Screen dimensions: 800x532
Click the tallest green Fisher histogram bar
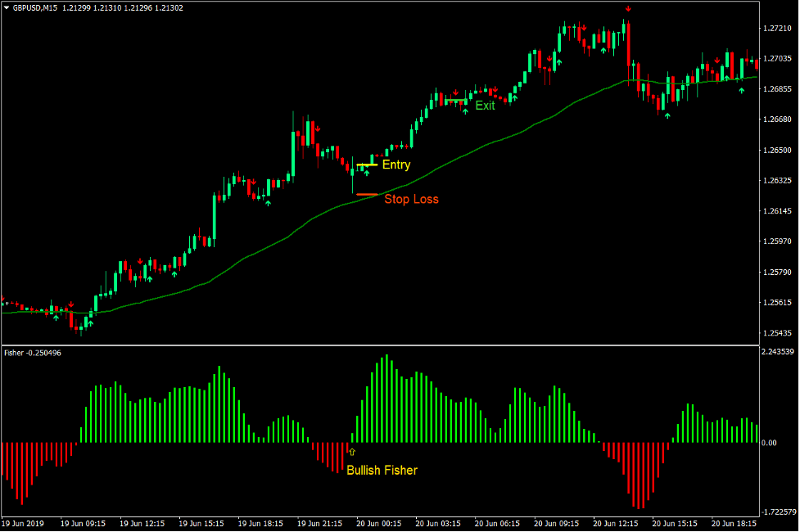coord(386,399)
